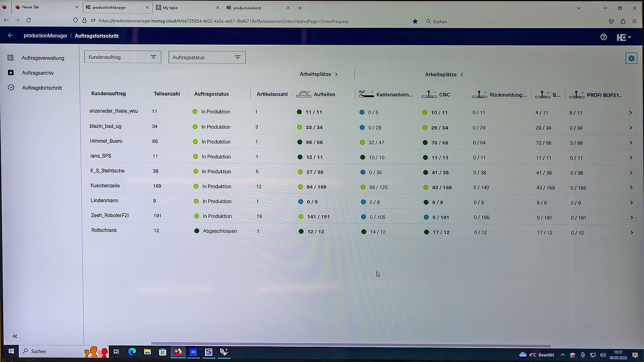The width and height of the screenshot is (644, 362).
Task: Collapse sidebar with double-chevron icon
Action: click(x=15, y=336)
